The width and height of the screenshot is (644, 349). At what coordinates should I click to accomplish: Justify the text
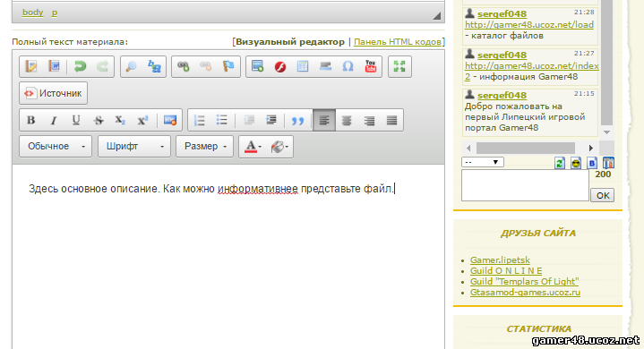391,120
